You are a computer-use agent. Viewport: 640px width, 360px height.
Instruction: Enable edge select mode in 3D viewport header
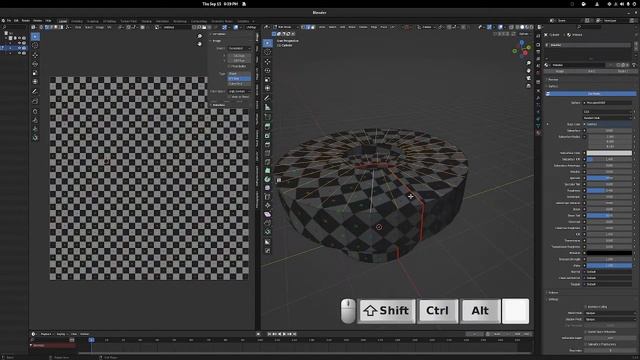tap(308, 27)
